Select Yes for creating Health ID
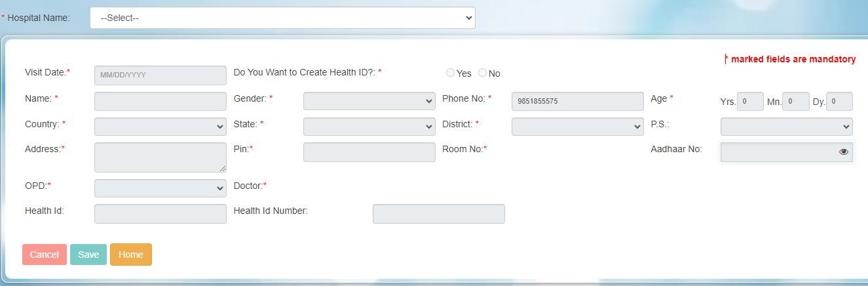868x286 pixels. coord(450,73)
